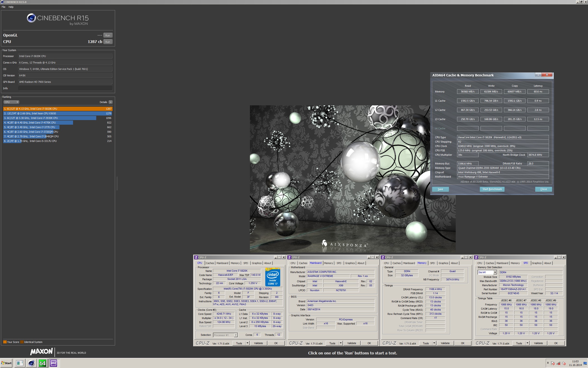
Task: Select ranking row 1 i7-5820K CPU 1287
Action: point(58,109)
